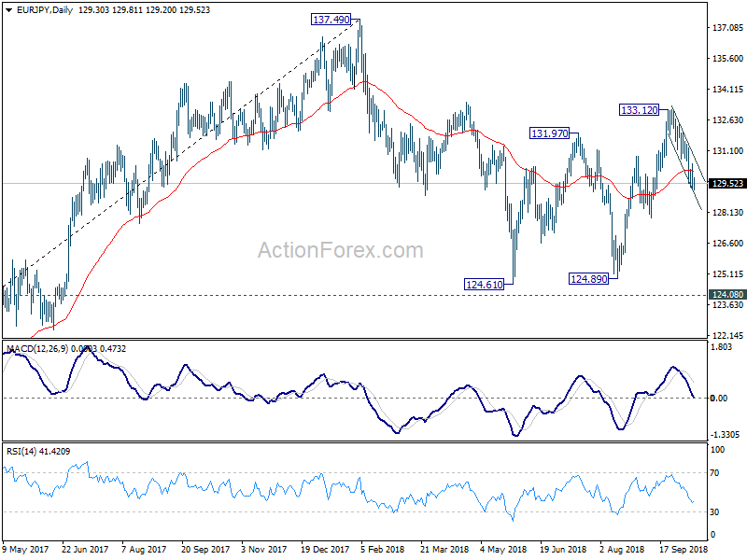Screen dimensions: 747x560
Task: Click the 131.100 price axis value
Action: 727,151
